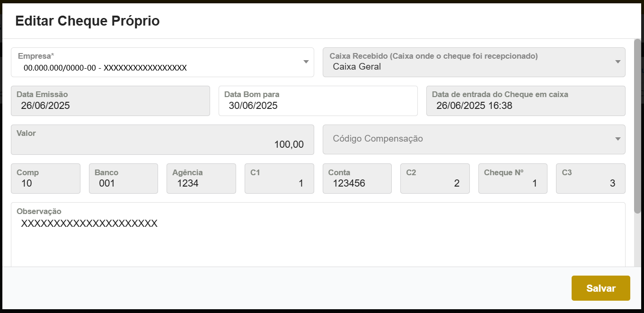Click the Banco field showing 001
This screenshot has height=313, width=644.
(x=123, y=183)
